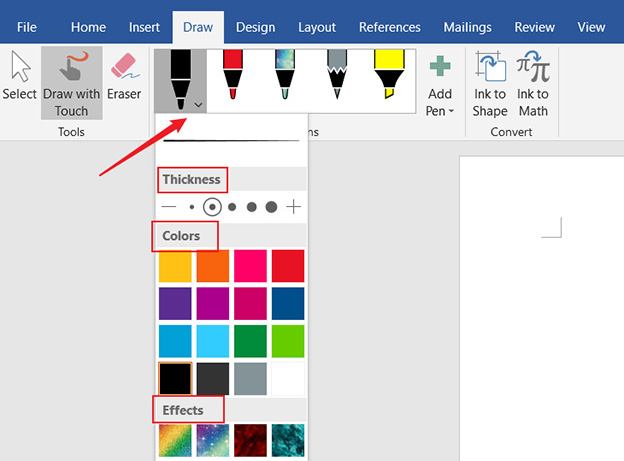Toggle Draw with Touch mode
The image size is (624, 461).
point(72,84)
